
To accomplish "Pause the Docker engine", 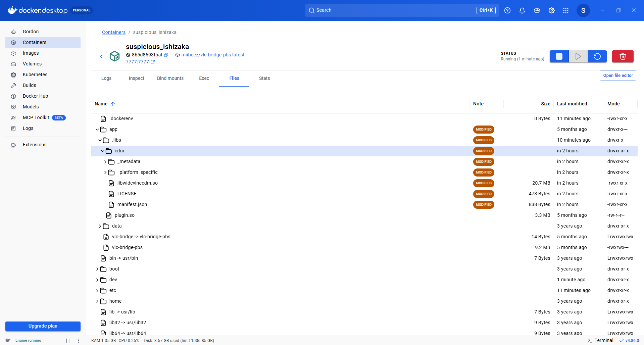I will (x=68, y=340).
